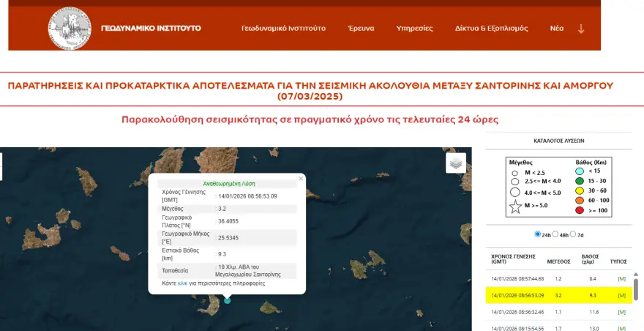Open the map layers control

point(456,163)
